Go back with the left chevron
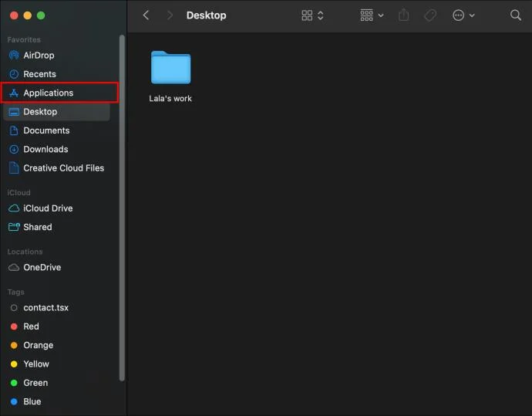The width and height of the screenshot is (532, 416). coord(146,15)
